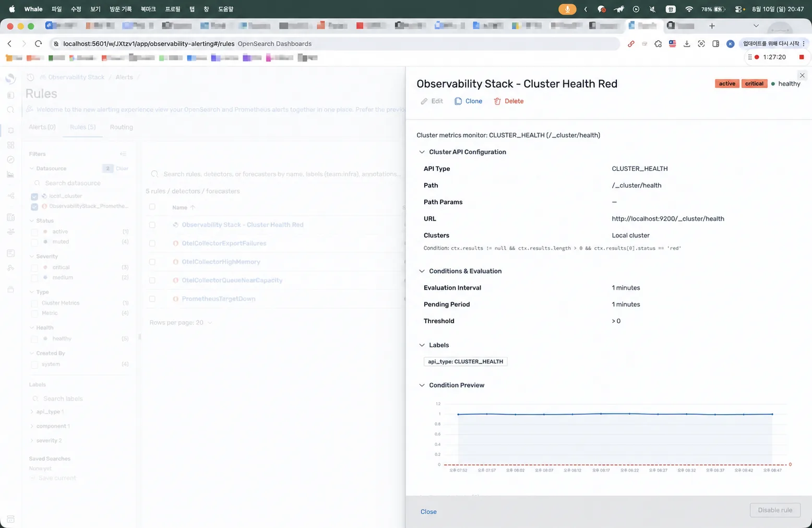812x528 pixels.
Task: Open the browser downloads icon
Action: pos(687,44)
